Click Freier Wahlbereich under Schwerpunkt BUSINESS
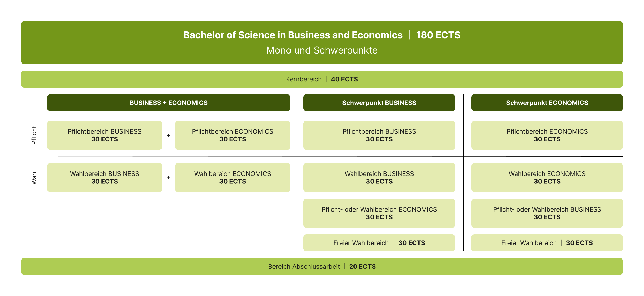 (379, 243)
